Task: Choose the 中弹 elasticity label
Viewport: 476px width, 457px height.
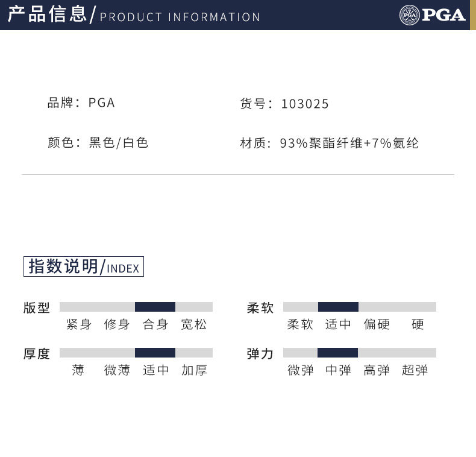Action: pyautogui.click(x=338, y=370)
